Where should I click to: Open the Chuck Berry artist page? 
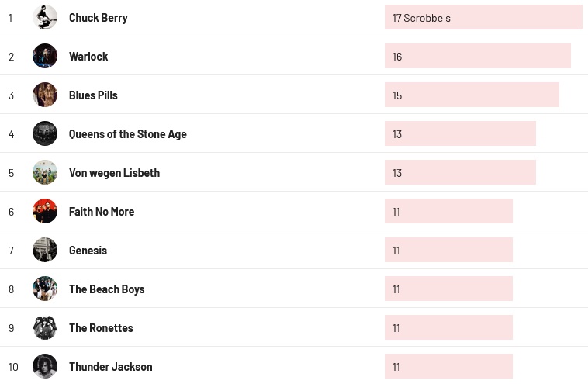tap(98, 18)
